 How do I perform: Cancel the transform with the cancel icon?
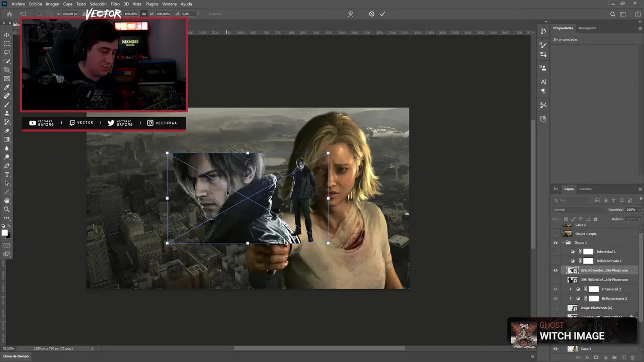(x=372, y=14)
